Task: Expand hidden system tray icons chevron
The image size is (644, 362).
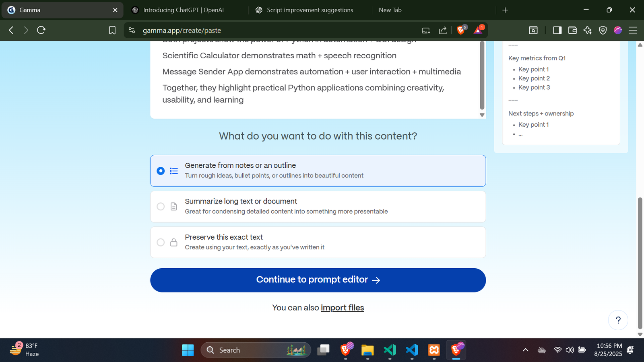Action: click(525, 350)
